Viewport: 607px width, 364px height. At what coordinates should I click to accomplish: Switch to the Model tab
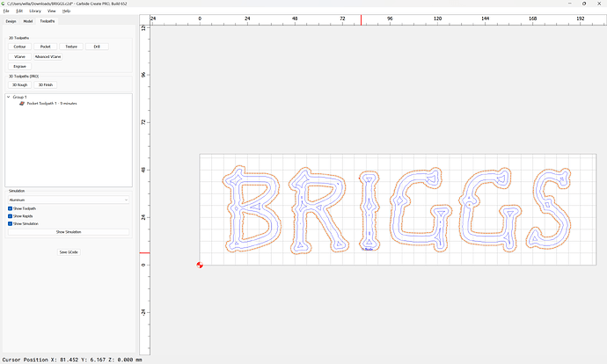coord(28,21)
